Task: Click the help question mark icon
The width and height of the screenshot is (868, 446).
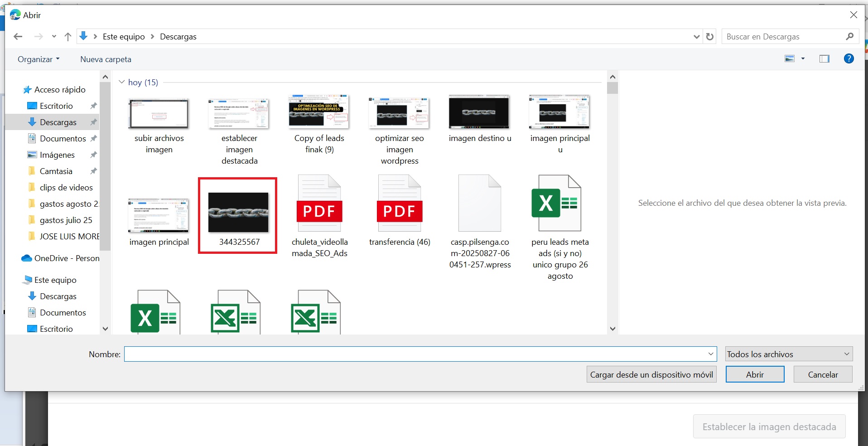Action: pyautogui.click(x=849, y=58)
